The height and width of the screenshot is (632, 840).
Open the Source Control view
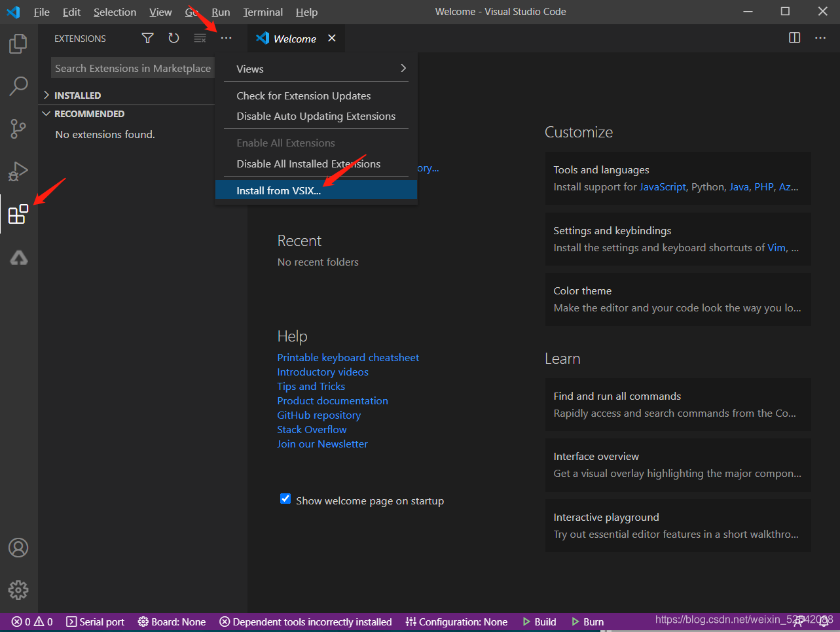tap(18, 129)
